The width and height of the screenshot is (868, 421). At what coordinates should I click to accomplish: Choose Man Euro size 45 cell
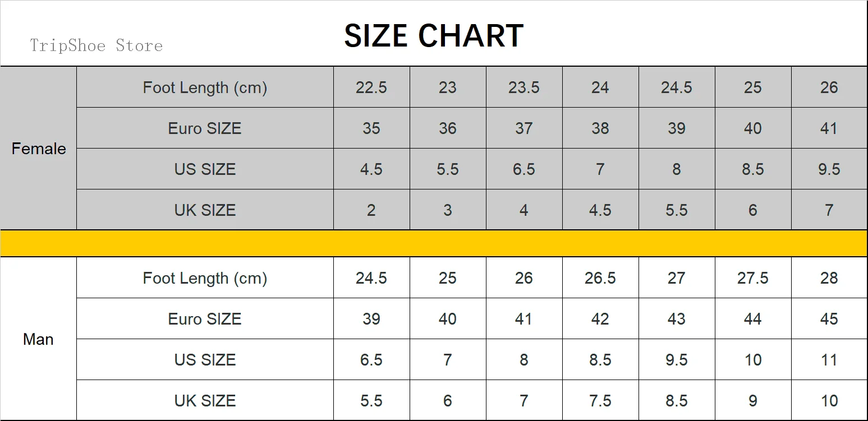[x=829, y=319]
